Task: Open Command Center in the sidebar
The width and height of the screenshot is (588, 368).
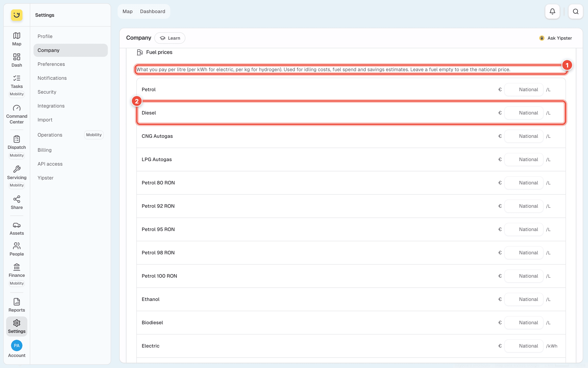Action: [17, 114]
